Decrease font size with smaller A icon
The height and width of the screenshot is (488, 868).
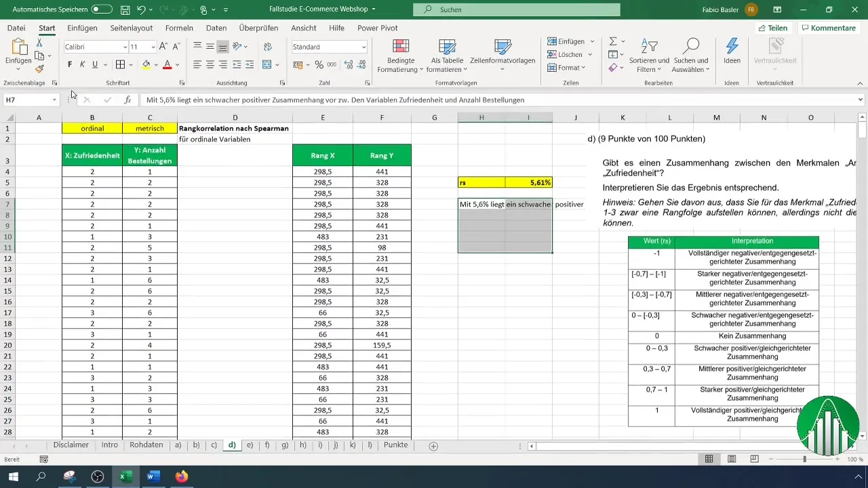click(177, 47)
